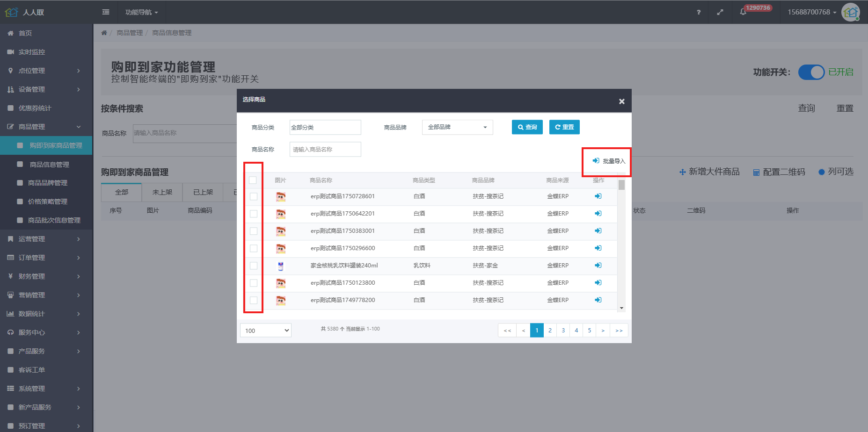Click the 查询 search button in dialog
Screen dimensions: 868x432
click(527, 127)
